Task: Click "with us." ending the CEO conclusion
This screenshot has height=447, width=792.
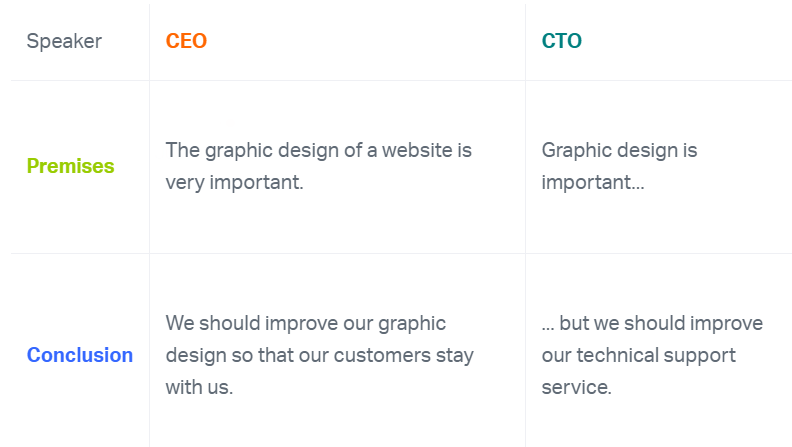Action: click(x=199, y=387)
